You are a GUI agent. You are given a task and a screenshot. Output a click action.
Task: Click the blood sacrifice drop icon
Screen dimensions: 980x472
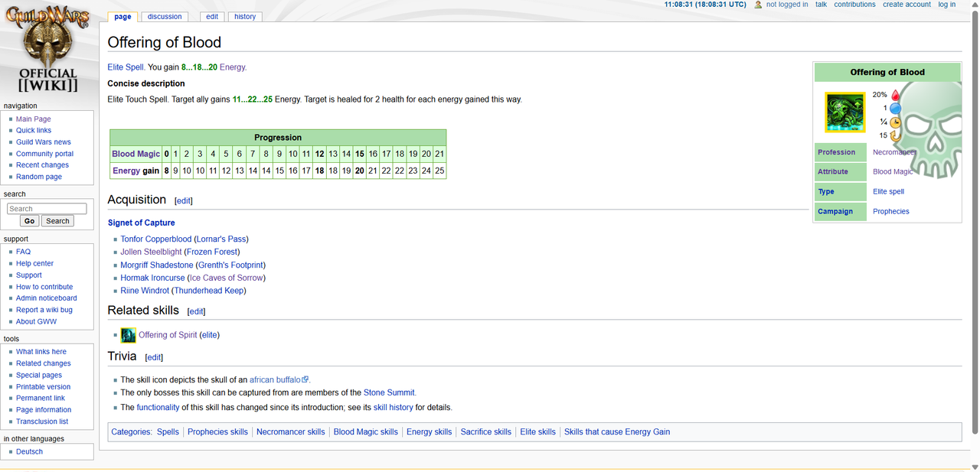[895, 96]
